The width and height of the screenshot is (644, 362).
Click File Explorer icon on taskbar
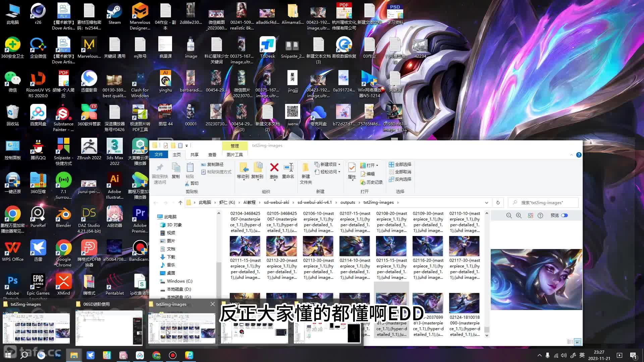[74, 355]
